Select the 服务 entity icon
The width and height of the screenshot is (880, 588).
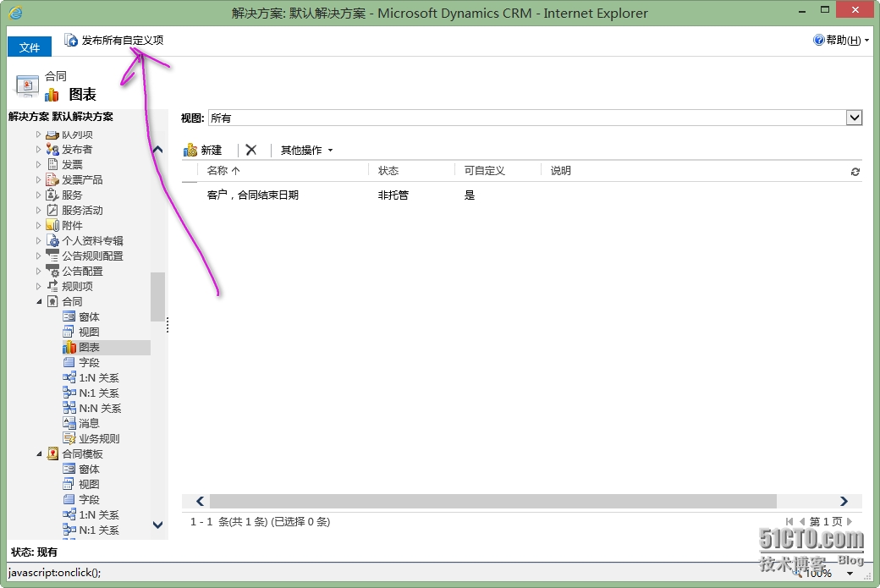(52, 195)
